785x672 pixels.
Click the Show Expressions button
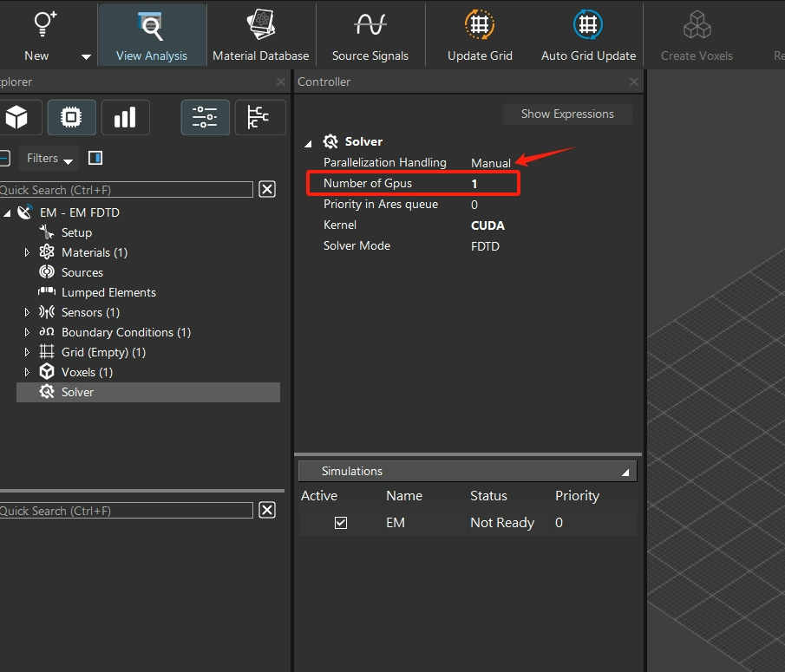coord(567,114)
